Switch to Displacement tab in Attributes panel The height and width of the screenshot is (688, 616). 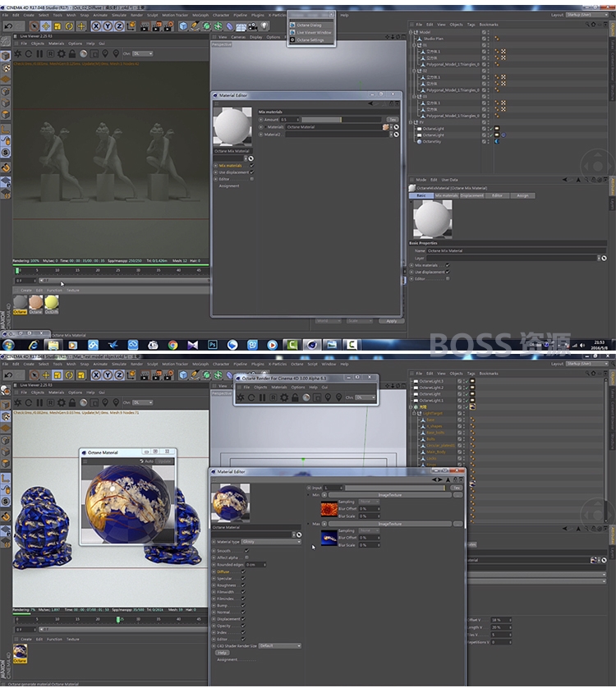click(472, 195)
